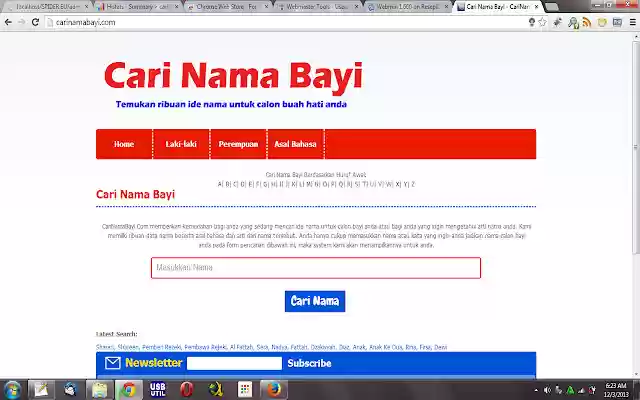Viewport: 640px width, 400px height.
Task: Open the Pemberi Rejeki latest search link
Action: point(162,347)
